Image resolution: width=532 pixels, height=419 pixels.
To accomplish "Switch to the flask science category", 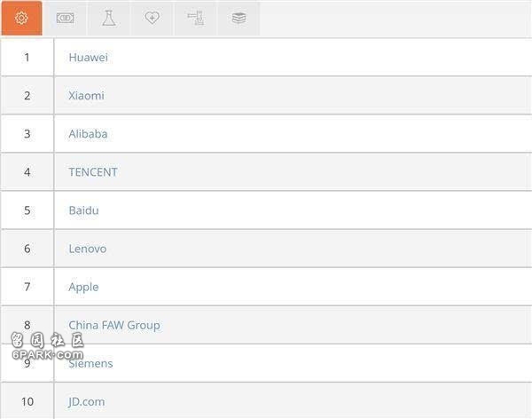I will click(x=108, y=18).
